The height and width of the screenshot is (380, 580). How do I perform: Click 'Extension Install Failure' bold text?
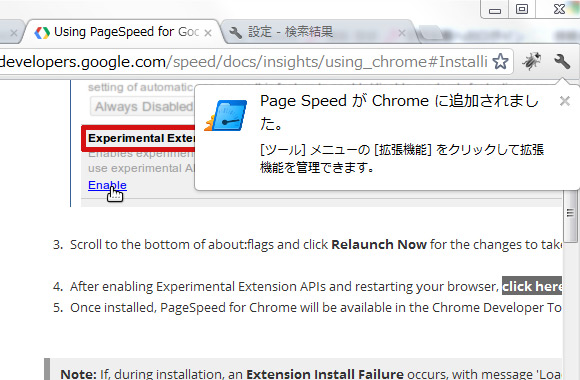[325, 374]
